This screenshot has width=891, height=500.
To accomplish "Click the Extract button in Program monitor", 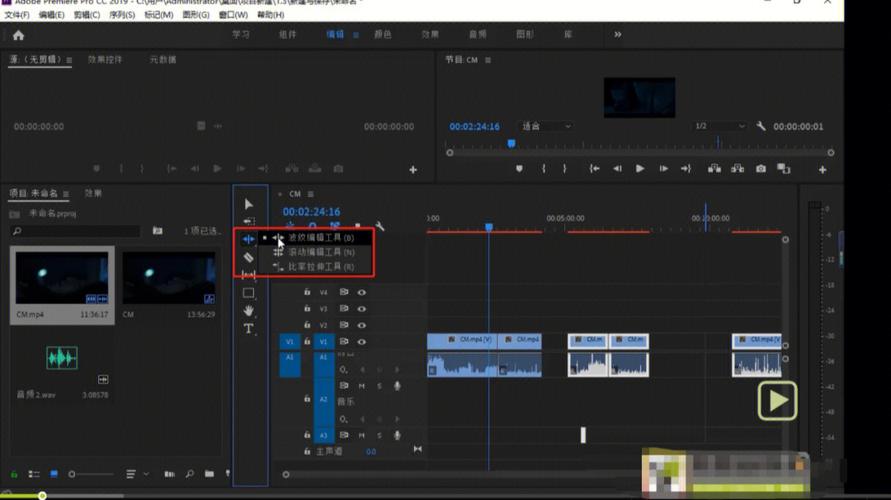I will [738, 169].
